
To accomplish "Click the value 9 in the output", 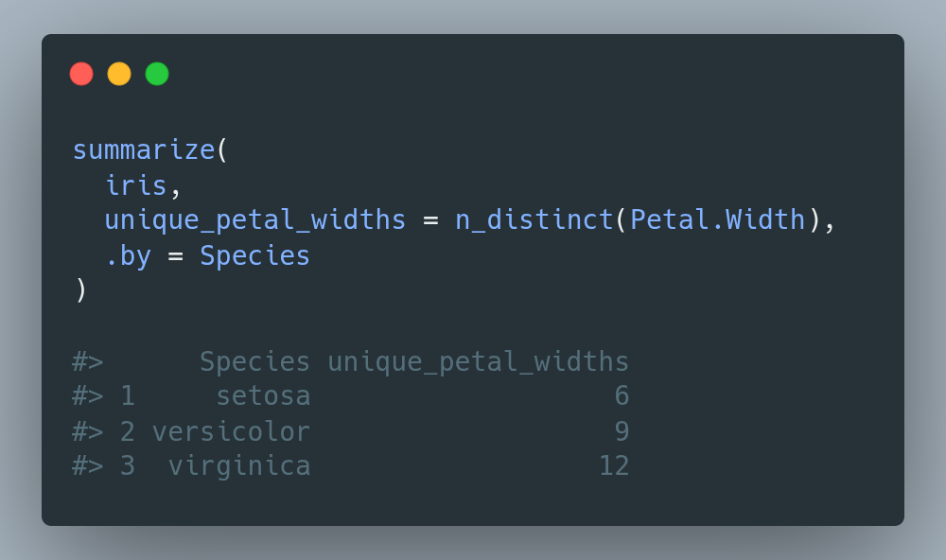I will [622, 431].
